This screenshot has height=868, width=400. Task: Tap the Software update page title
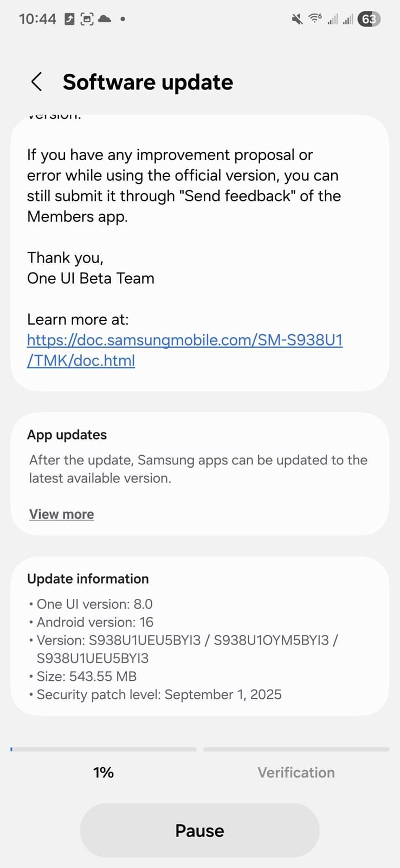pyautogui.click(x=147, y=82)
